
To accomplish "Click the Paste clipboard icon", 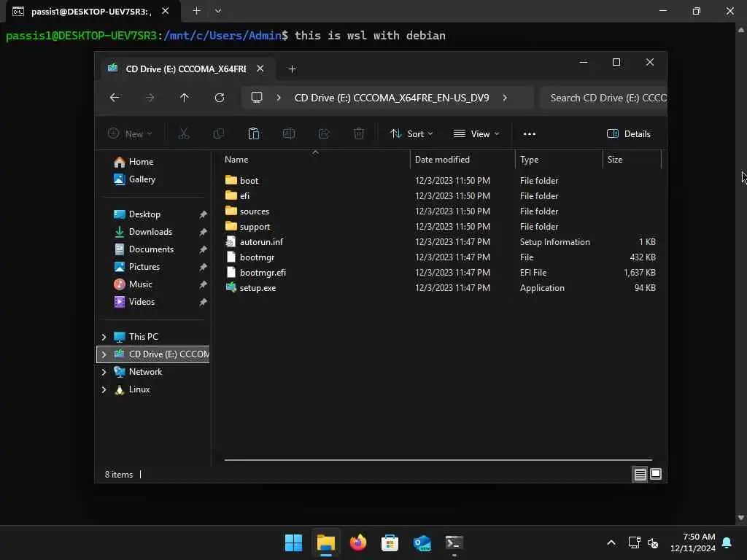I will pyautogui.click(x=253, y=134).
